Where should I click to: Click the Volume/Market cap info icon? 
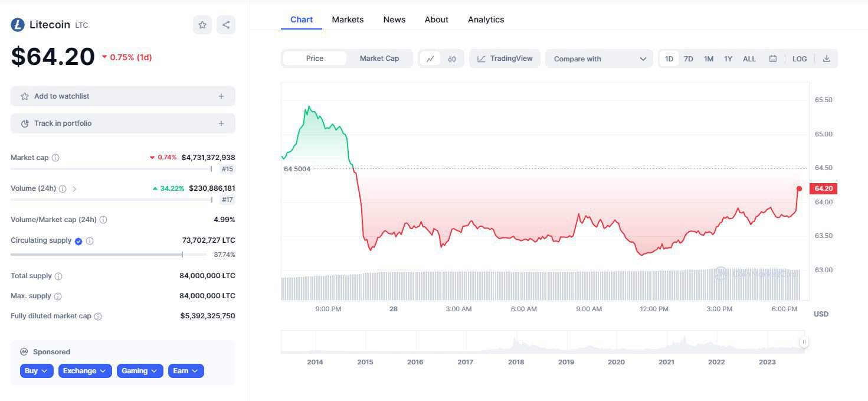click(x=103, y=220)
